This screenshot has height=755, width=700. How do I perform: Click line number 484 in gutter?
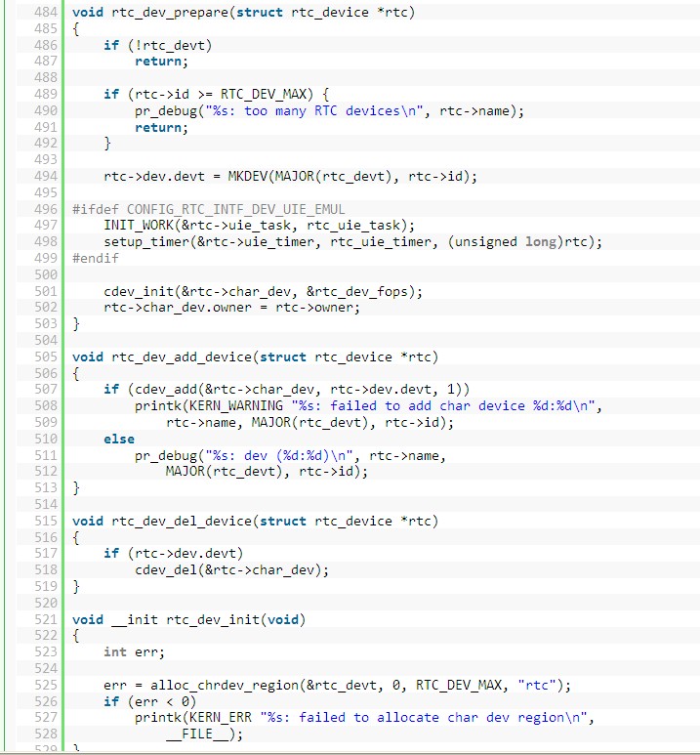[x=46, y=12]
